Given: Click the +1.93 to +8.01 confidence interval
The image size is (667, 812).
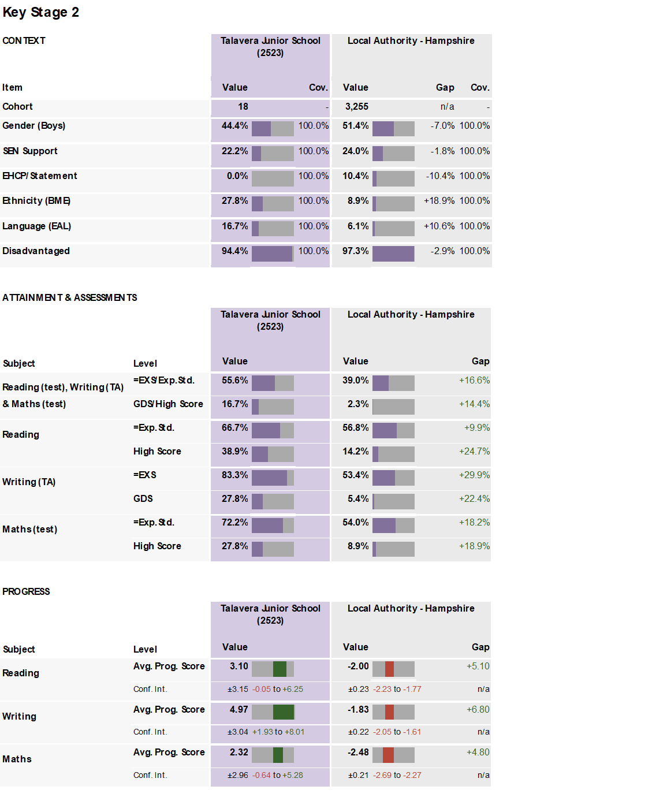Looking at the screenshot, I should [x=278, y=732].
